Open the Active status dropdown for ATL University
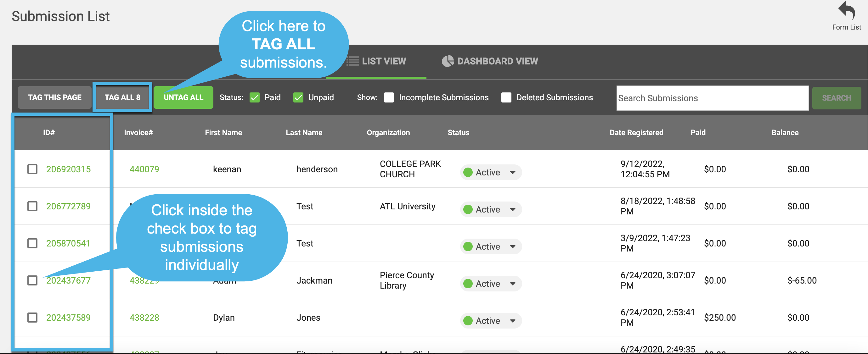The image size is (868, 354). click(x=491, y=210)
